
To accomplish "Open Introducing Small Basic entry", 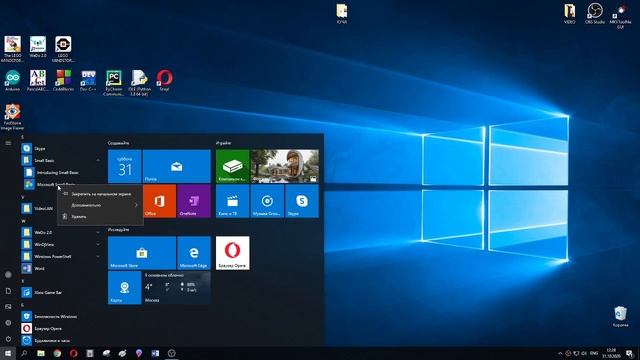I will [x=61, y=173].
